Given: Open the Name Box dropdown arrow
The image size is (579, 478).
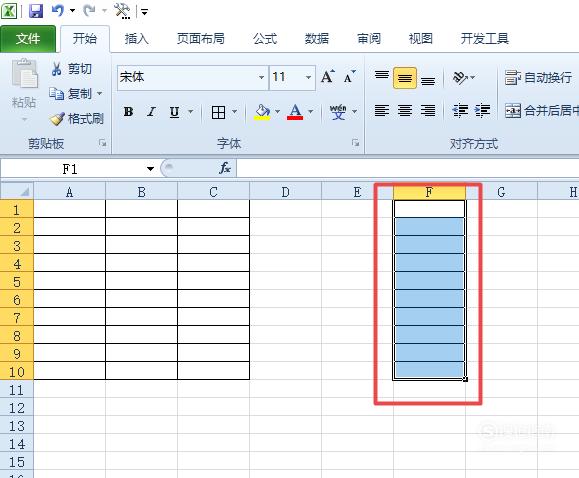Looking at the screenshot, I should 150,169.
